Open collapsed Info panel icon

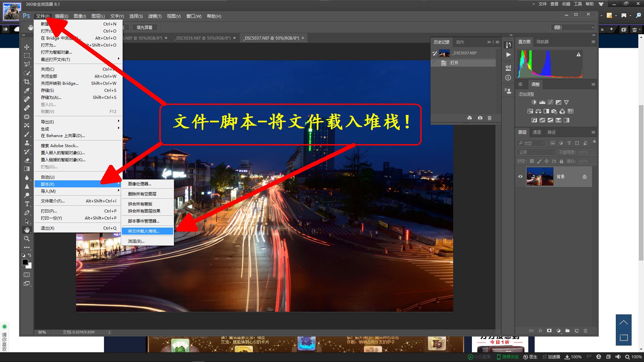click(508, 78)
